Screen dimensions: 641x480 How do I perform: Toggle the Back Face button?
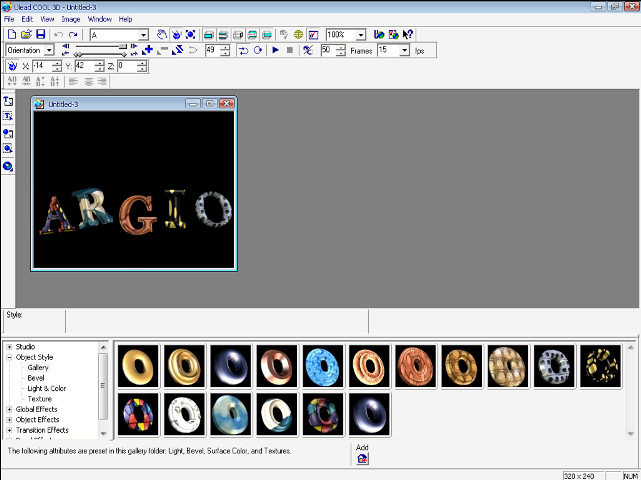point(267,35)
